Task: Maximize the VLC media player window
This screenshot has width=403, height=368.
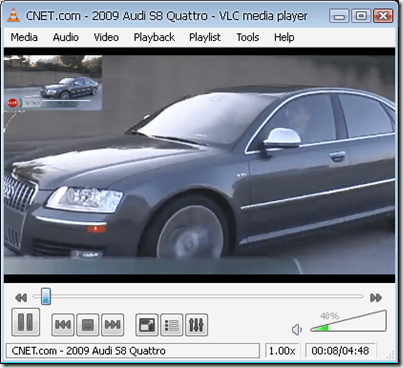Action: click(x=361, y=16)
